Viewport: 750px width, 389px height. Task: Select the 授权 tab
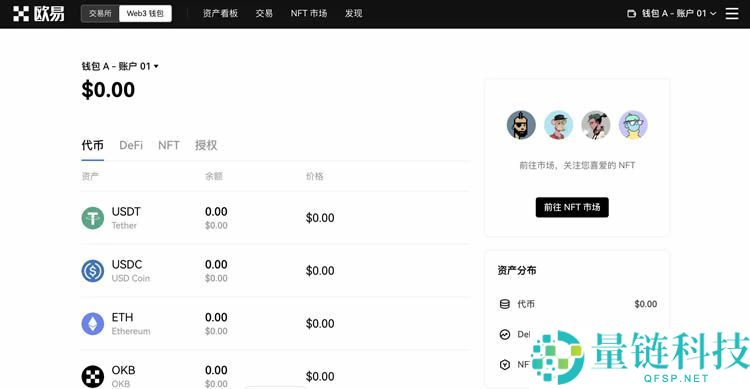[x=206, y=145]
